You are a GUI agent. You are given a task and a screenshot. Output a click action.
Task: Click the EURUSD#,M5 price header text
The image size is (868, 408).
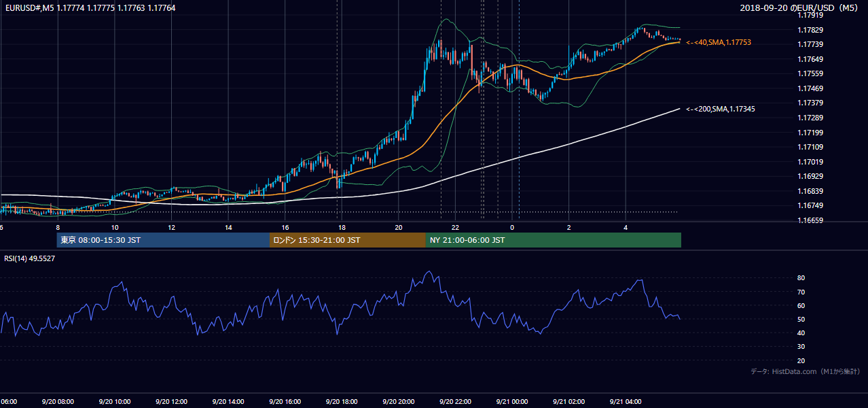tap(90, 8)
